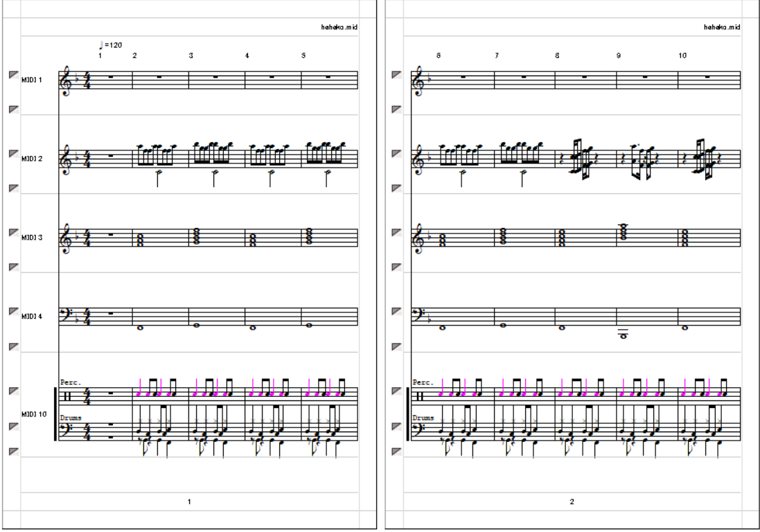Click the staff handle triangle beside MIDI 4
Screen dimensions: 760x532
click(x=14, y=311)
